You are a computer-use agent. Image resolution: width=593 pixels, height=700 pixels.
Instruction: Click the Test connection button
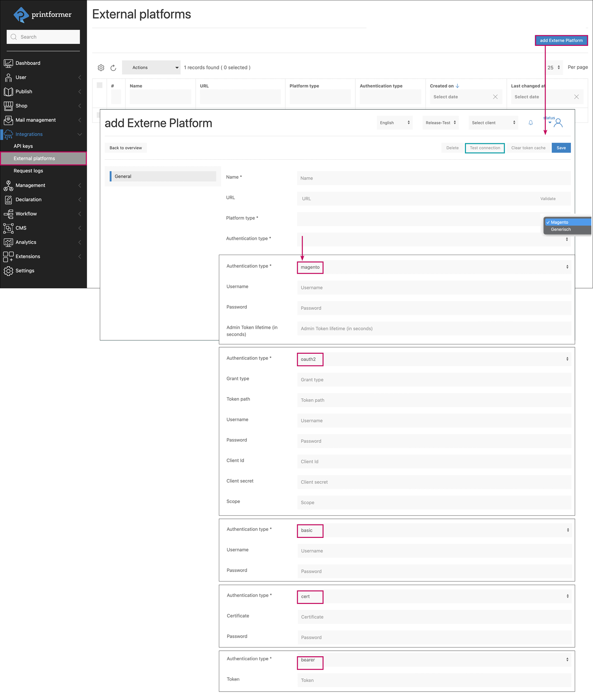[x=485, y=148]
